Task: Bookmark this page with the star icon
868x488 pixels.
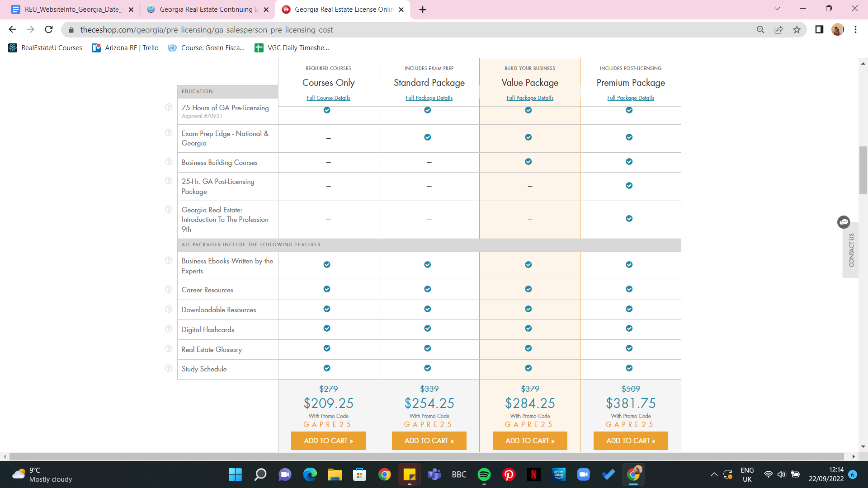Action: (x=797, y=30)
